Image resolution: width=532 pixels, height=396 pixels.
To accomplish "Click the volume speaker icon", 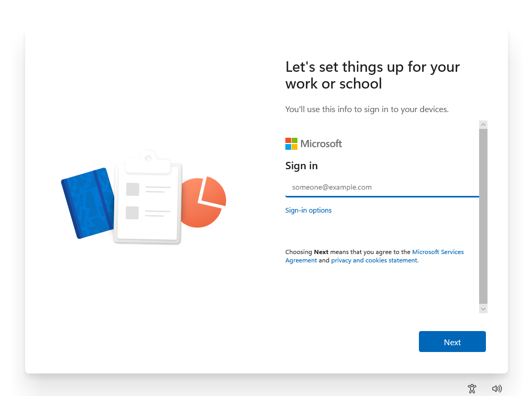I will 497,389.
